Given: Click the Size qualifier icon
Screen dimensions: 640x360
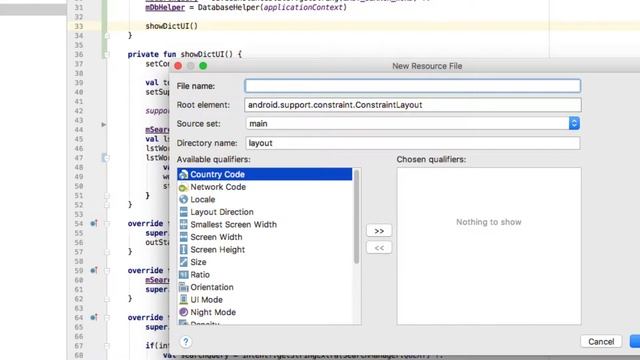Looking at the screenshot, I should (x=183, y=262).
